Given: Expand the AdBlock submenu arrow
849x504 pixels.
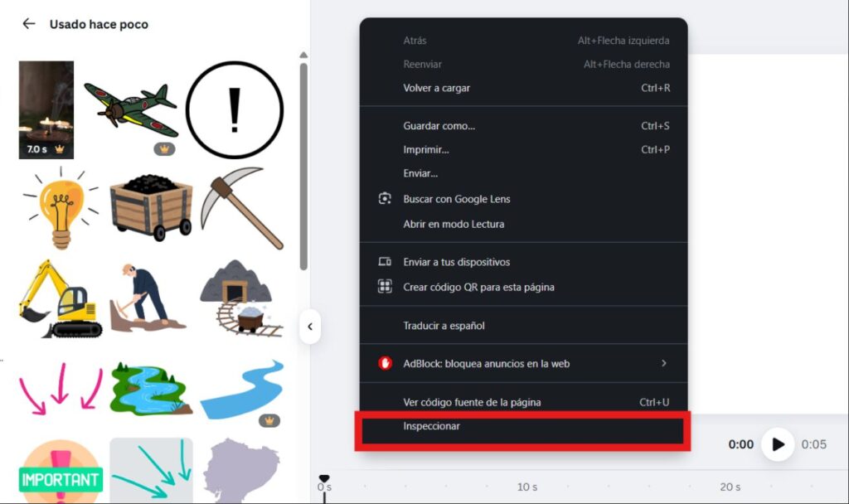Looking at the screenshot, I should (x=664, y=363).
